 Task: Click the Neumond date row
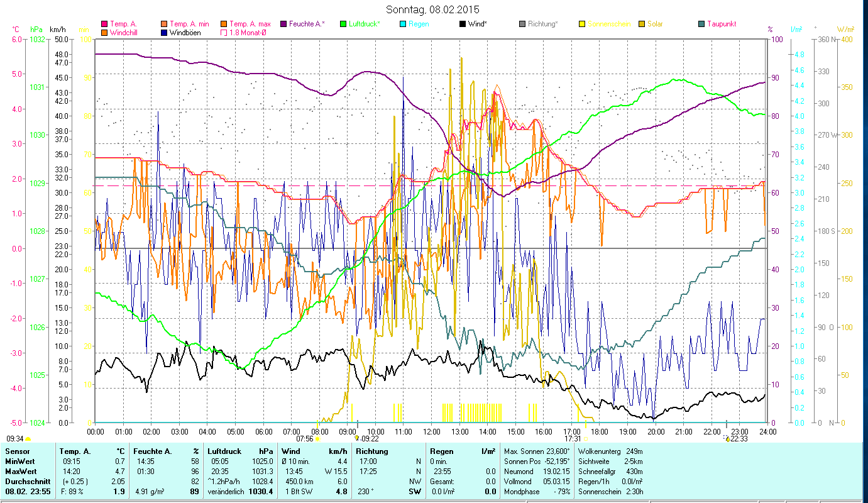[537, 472]
